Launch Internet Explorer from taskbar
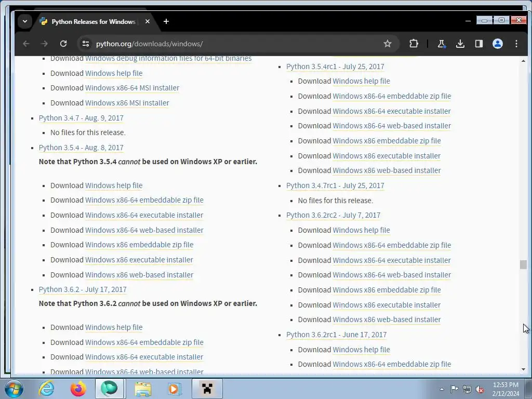Screen dimensions: 532x399 click(x=46, y=389)
